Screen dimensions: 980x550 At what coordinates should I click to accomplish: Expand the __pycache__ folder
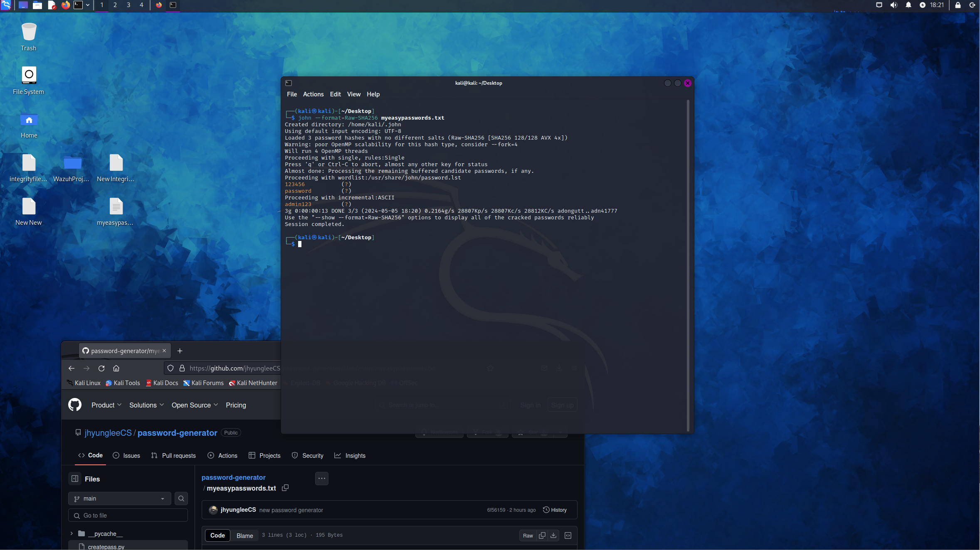pos(72,533)
